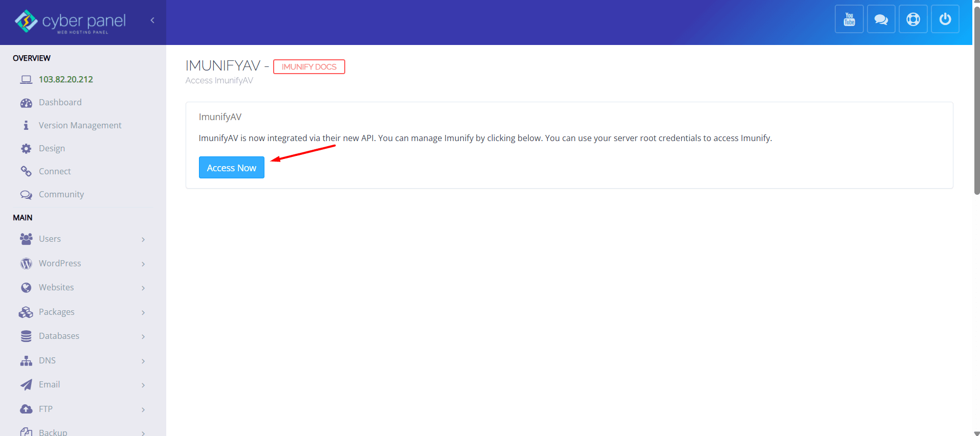Expand the FTP submenu chevron
980x436 pixels.
143,409
